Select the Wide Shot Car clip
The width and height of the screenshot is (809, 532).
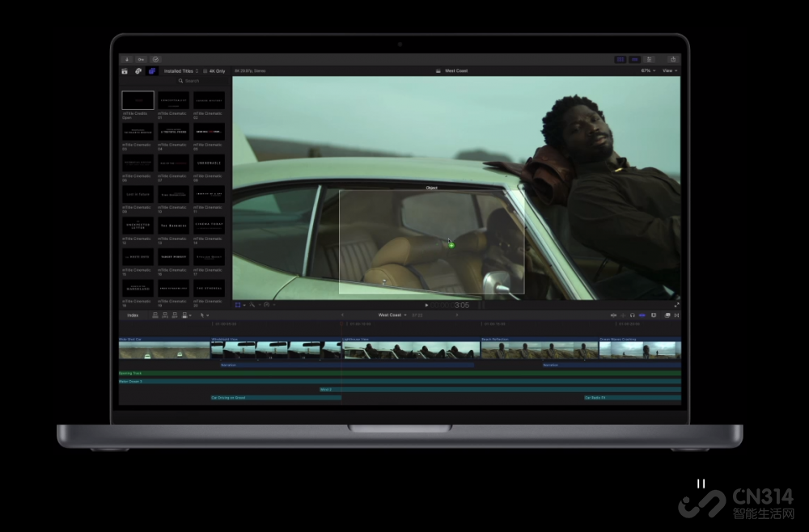coord(164,348)
